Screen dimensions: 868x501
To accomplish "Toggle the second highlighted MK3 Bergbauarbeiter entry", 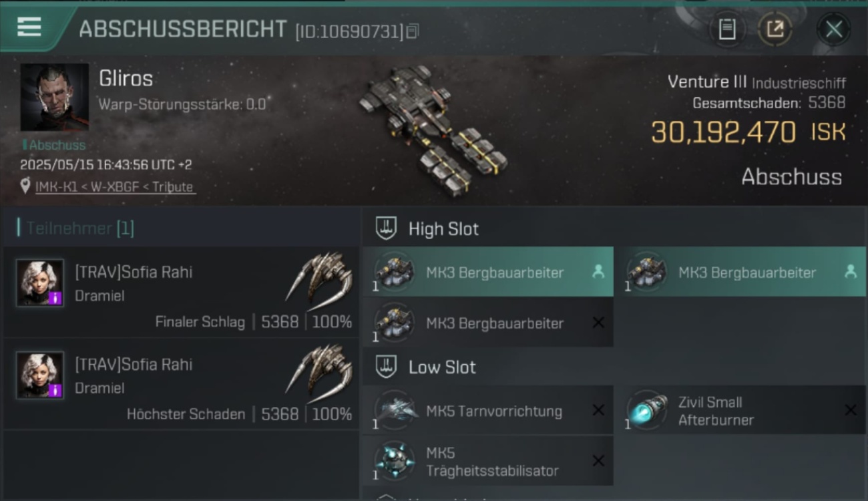I will click(740, 272).
